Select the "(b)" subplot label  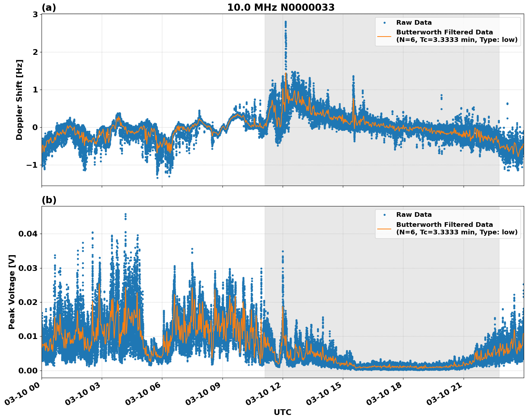(x=49, y=200)
